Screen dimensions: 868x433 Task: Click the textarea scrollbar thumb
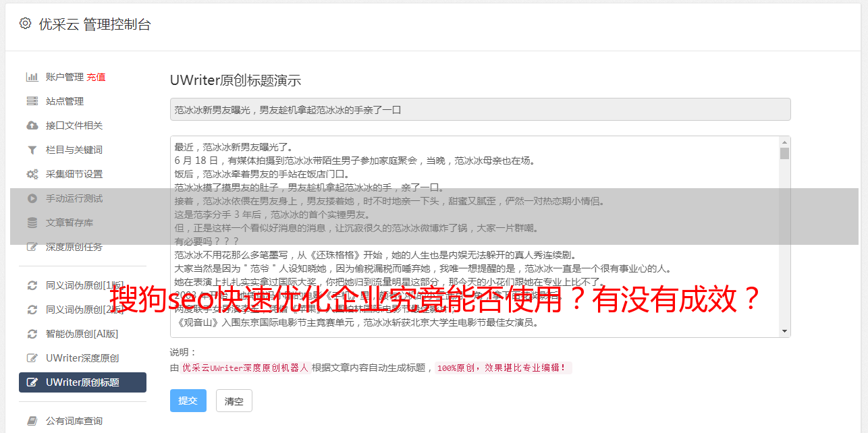[x=784, y=154]
